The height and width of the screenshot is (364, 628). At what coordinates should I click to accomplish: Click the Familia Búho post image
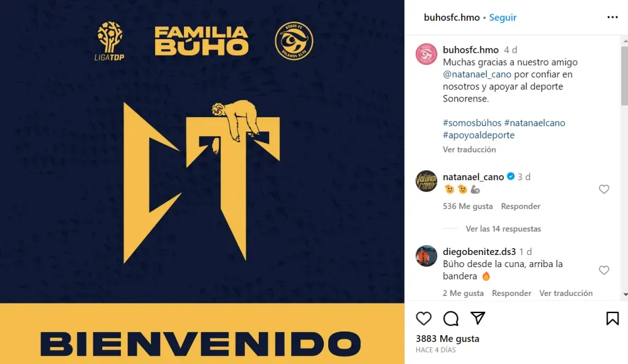(202, 182)
